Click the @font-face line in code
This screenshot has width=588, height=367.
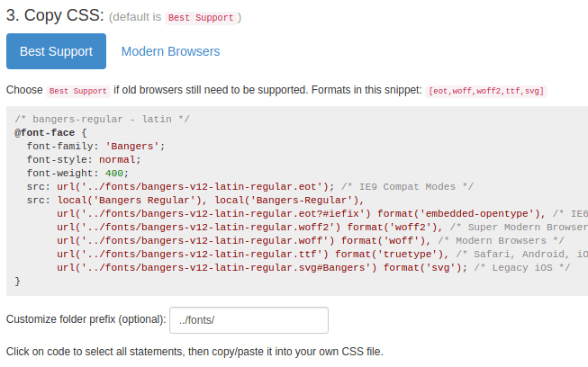point(50,132)
